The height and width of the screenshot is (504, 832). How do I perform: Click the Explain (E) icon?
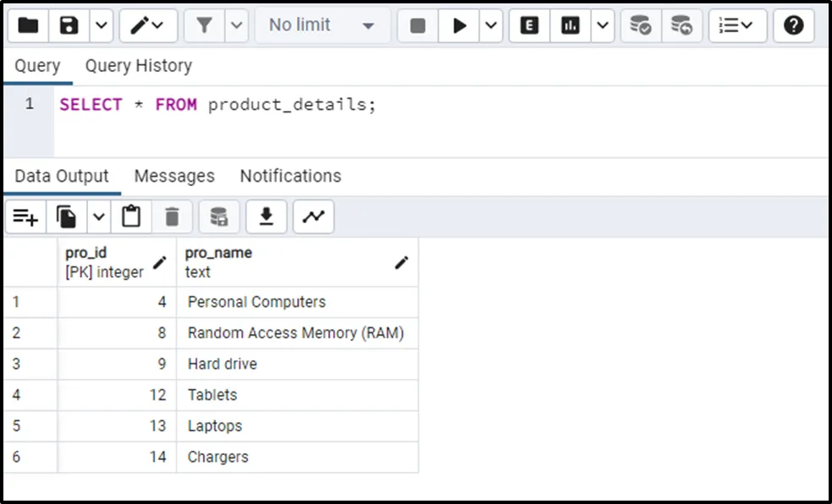[x=529, y=26]
